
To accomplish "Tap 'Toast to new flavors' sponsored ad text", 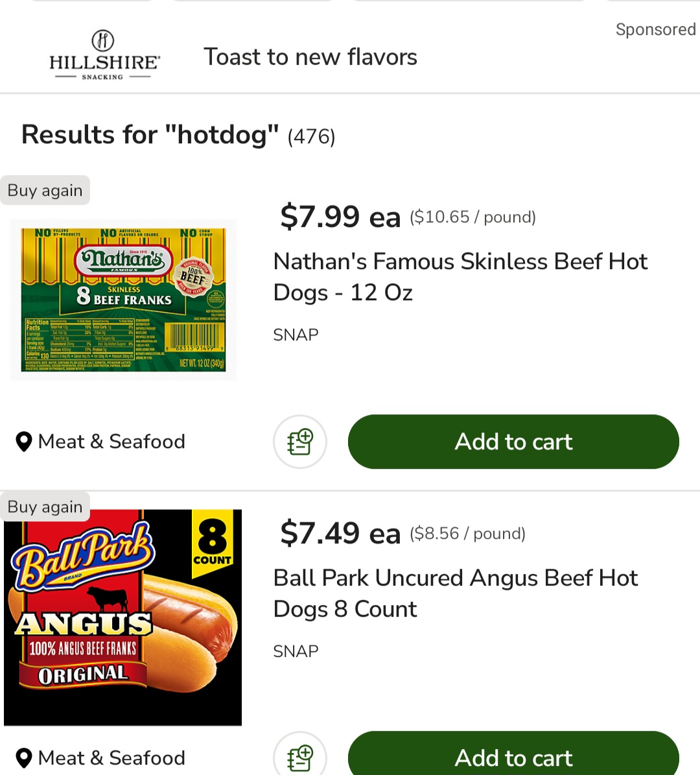I will pyautogui.click(x=310, y=57).
